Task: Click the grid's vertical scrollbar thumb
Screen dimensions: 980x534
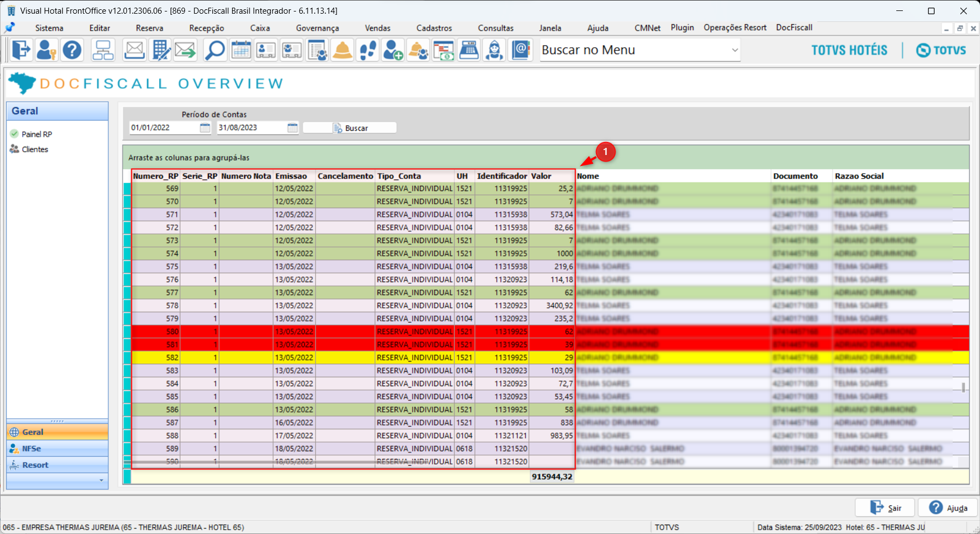Action: click(963, 387)
